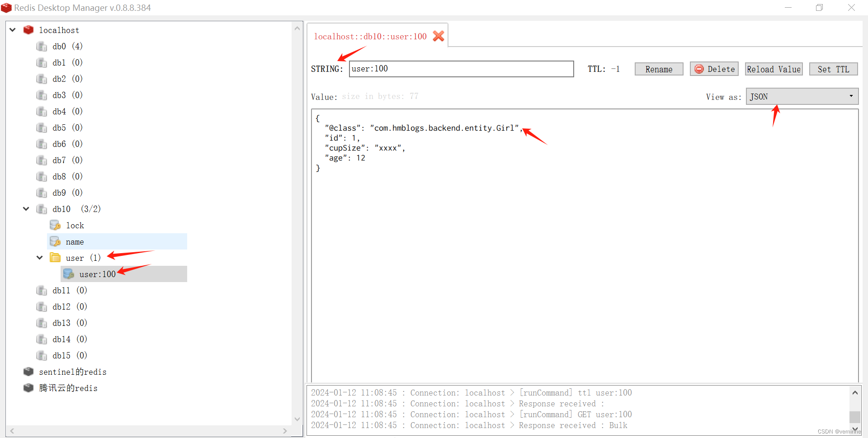Image resolution: width=868 pixels, height=438 pixels.
Task: Click the localhost server icon
Action: (x=28, y=30)
